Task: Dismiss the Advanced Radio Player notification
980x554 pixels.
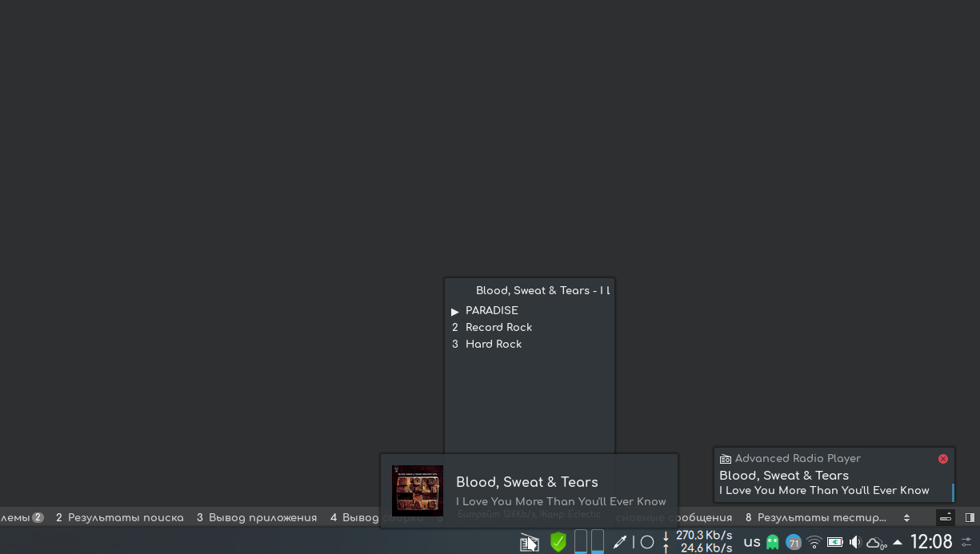Action: point(942,458)
